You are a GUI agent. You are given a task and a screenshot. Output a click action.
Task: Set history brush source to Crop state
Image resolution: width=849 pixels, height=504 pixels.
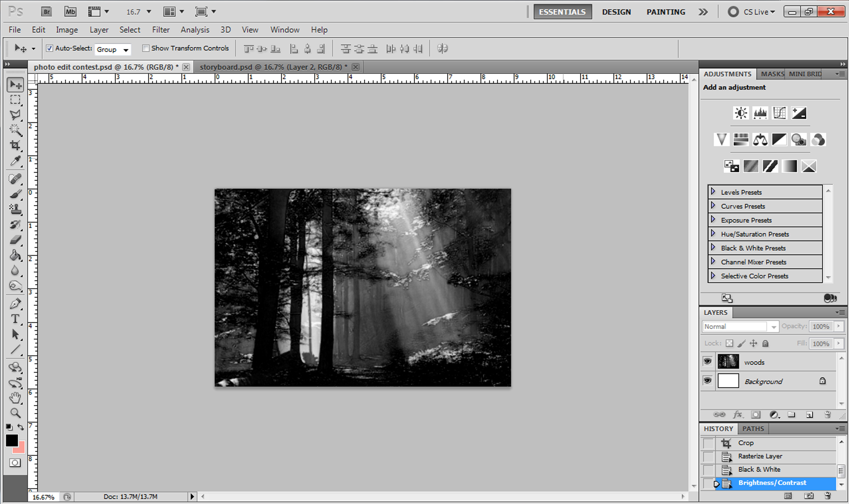(708, 443)
